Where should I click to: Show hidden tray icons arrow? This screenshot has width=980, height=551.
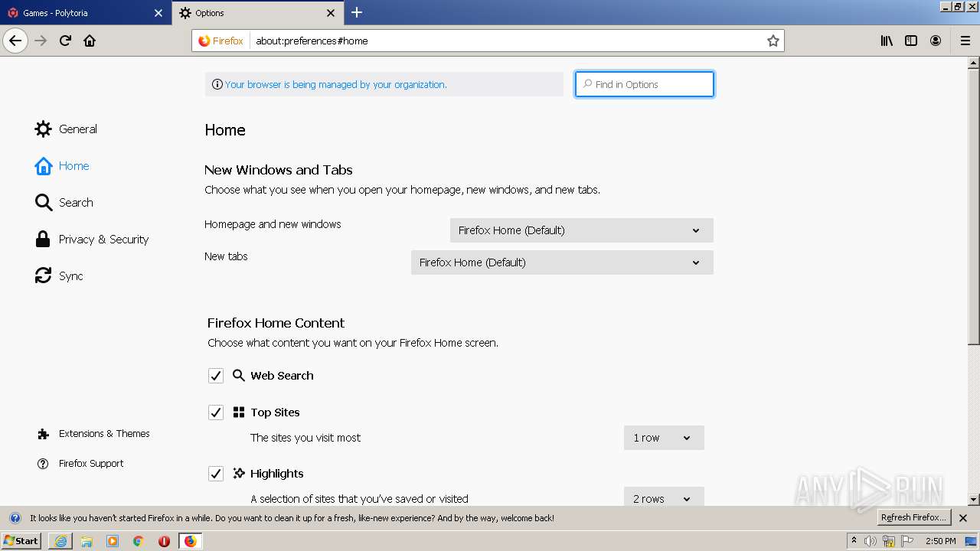click(x=854, y=541)
